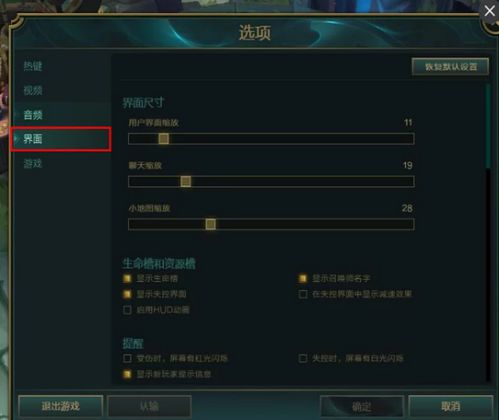
Task: Select the highlighted 界面 (Interface) tab
Action: coord(61,139)
